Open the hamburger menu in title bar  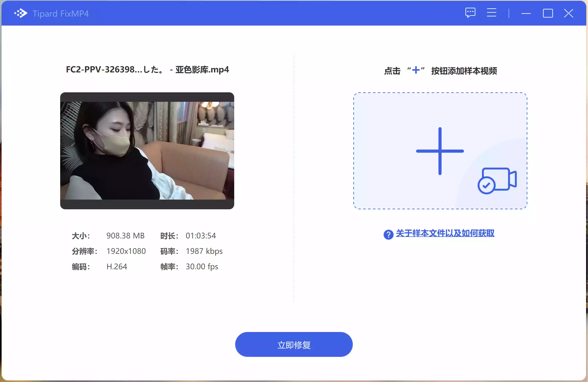tap(491, 13)
